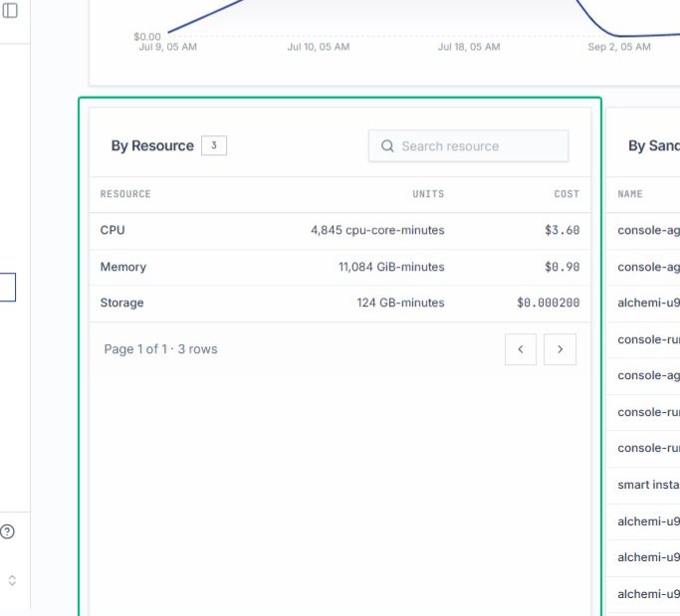Click the search magnifier icon

tap(387, 146)
